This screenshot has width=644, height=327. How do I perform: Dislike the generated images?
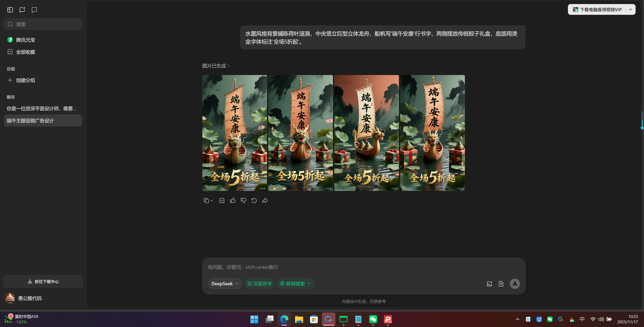243,200
